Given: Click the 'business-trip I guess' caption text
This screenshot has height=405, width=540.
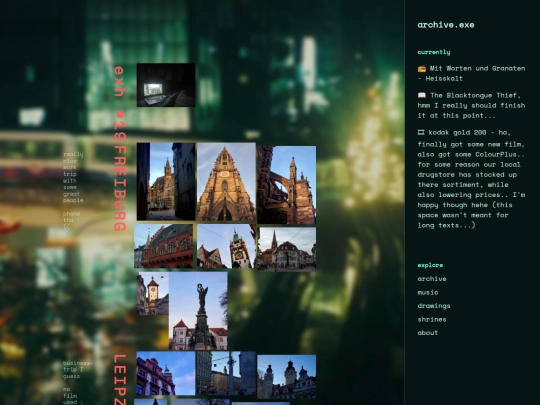Looking at the screenshot, I should tap(77, 370).
